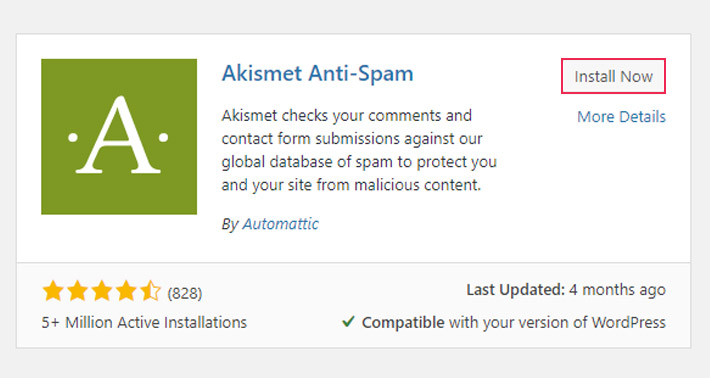The image size is (710, 378).
Task: Open the Akismet Anti-Spam plugin title
Action: (x=317, y=73)
